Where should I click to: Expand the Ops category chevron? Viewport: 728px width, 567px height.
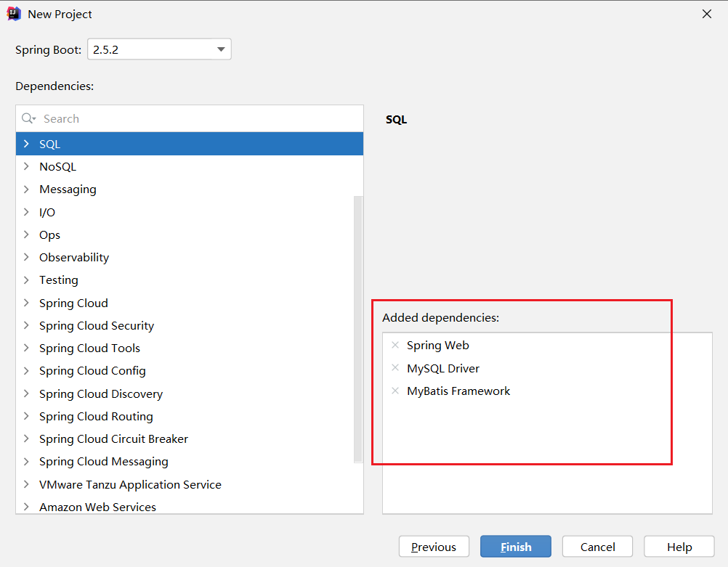pyautogui.click(x=26, y=234)
